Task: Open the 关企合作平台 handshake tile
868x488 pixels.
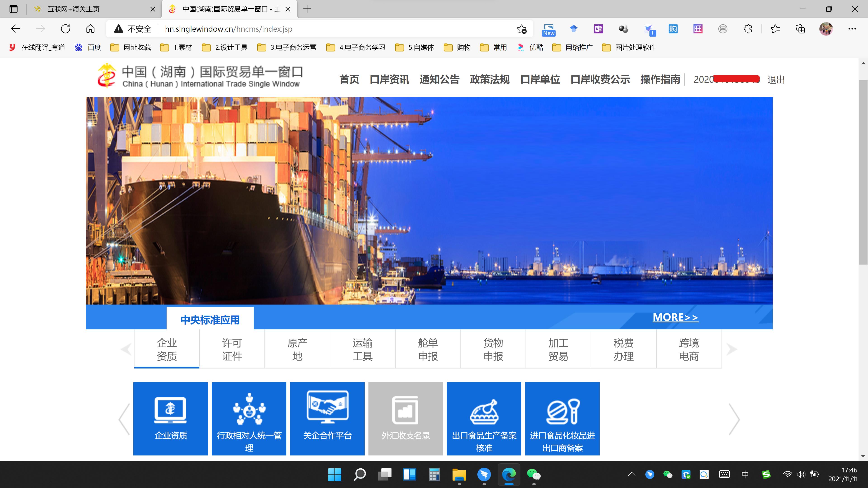Action: pyautogui.click(x=327, y=418)
